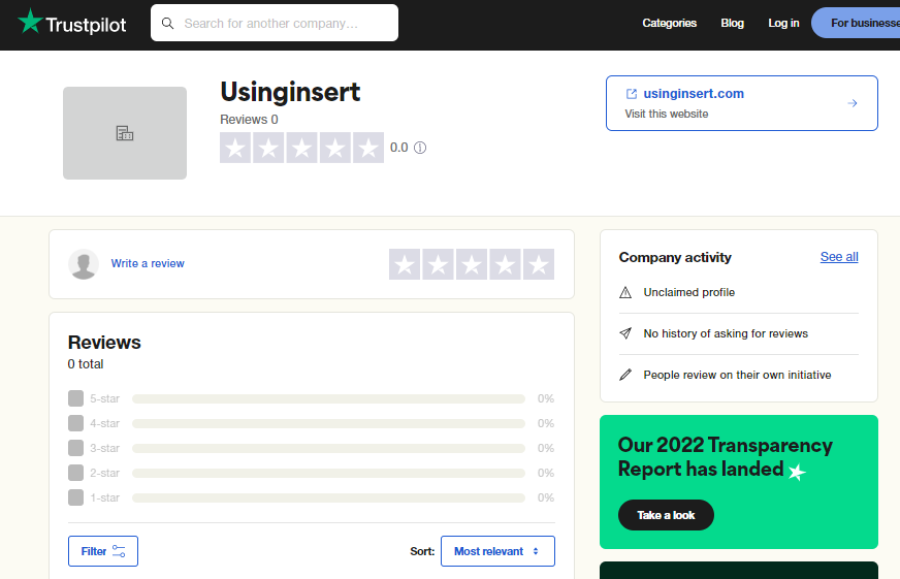Image resolution: width=900 pixels, height=579 pixels.
Task: Click the 4-star label
Action: tap(104, 423)
